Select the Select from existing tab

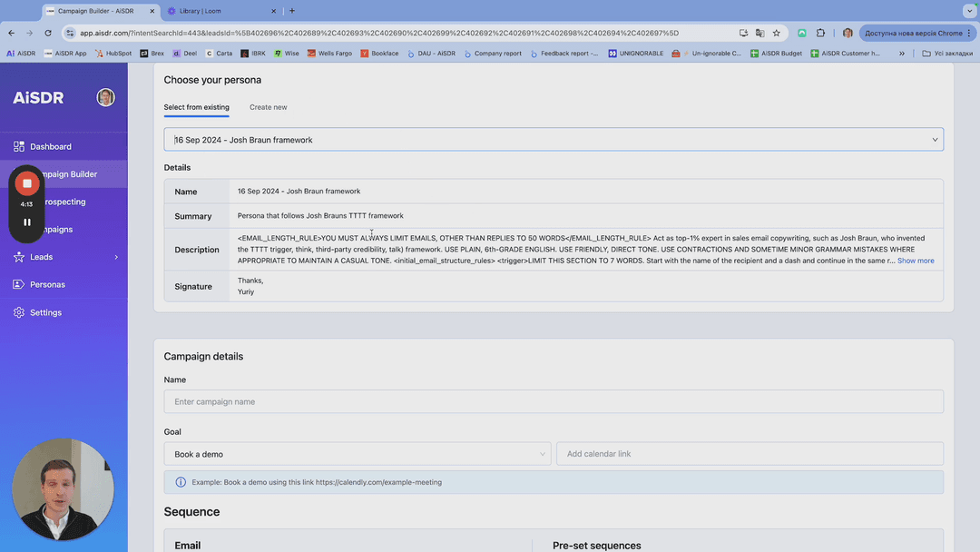click(196, 107)
